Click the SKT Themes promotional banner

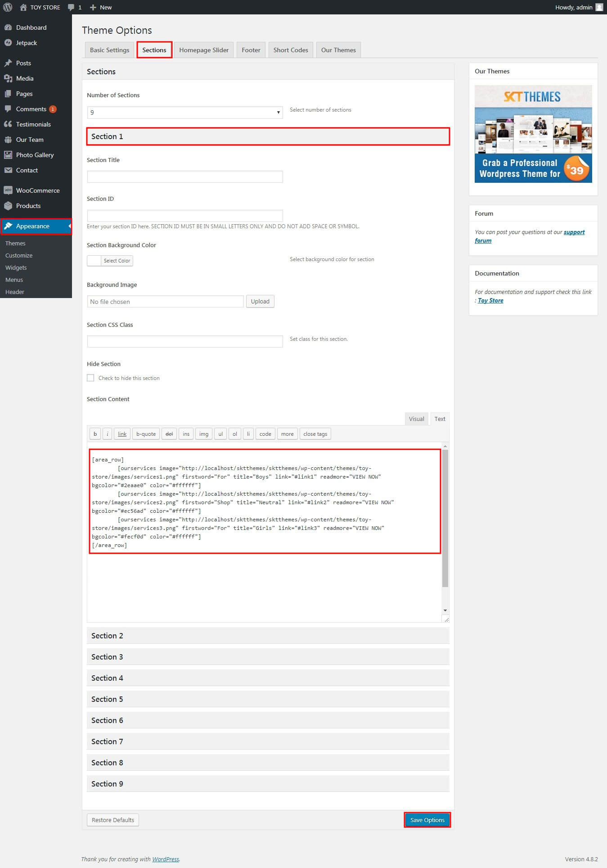coord(533,134)
